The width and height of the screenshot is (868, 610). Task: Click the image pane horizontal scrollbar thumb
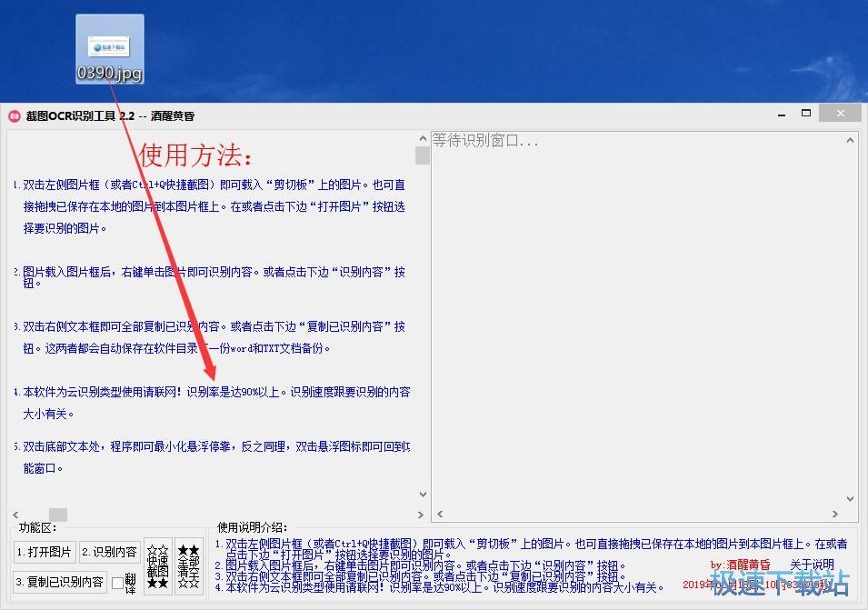[x=58, y=515]
